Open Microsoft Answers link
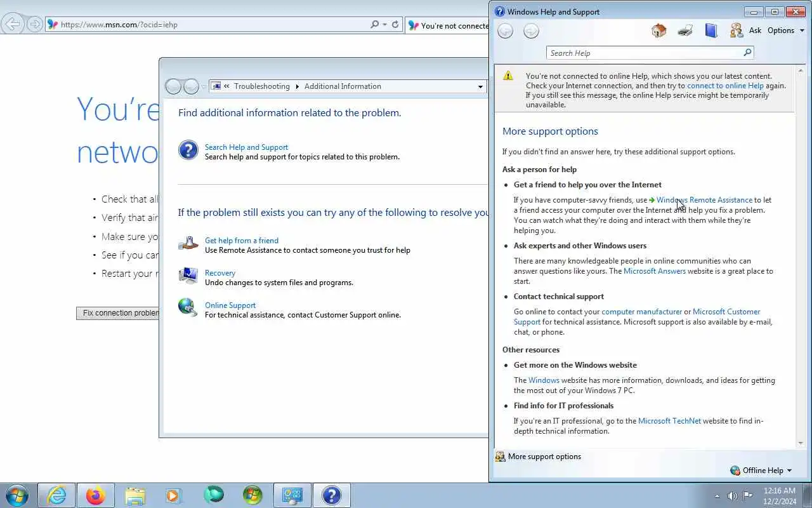Image resolution: width=812 pixels, height=508 pixels. 655,271
